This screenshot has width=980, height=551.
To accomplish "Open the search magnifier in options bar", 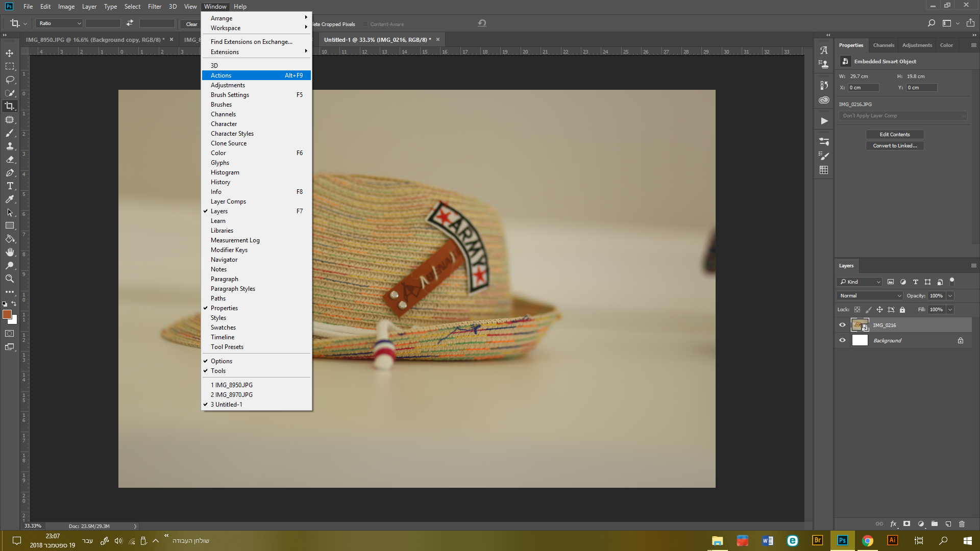I will coord(931,23).
